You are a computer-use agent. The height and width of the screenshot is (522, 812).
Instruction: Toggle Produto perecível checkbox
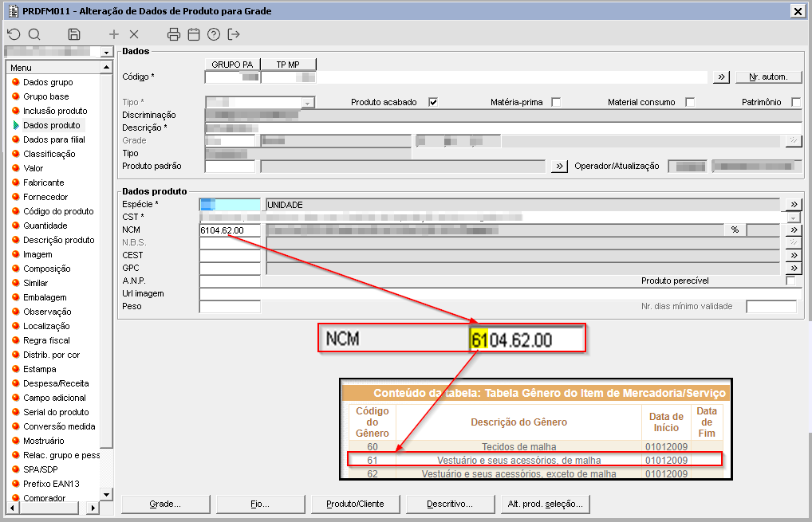pos(790,281)
